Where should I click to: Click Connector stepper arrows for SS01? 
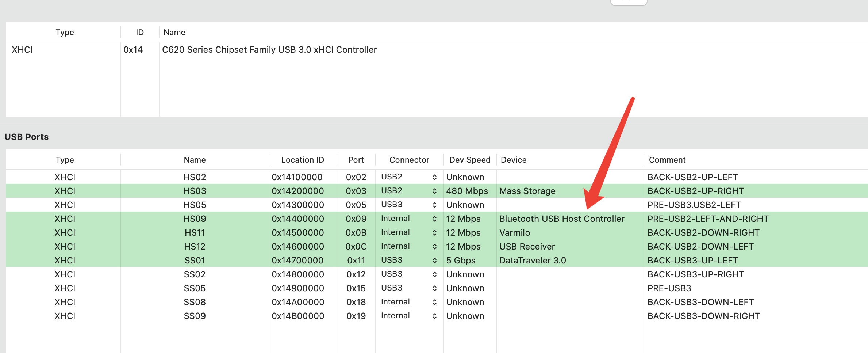point(434,261)
